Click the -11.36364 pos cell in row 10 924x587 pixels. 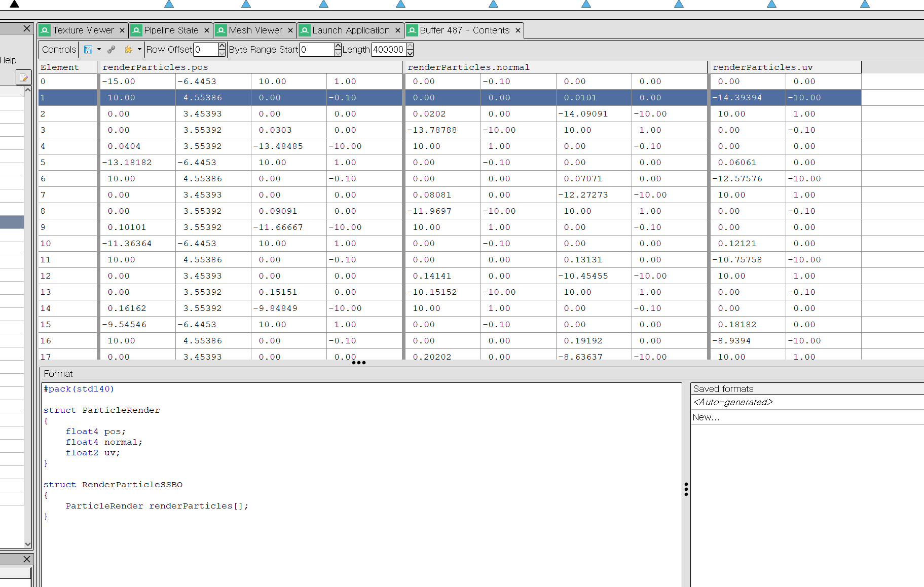tap(137, 243)
